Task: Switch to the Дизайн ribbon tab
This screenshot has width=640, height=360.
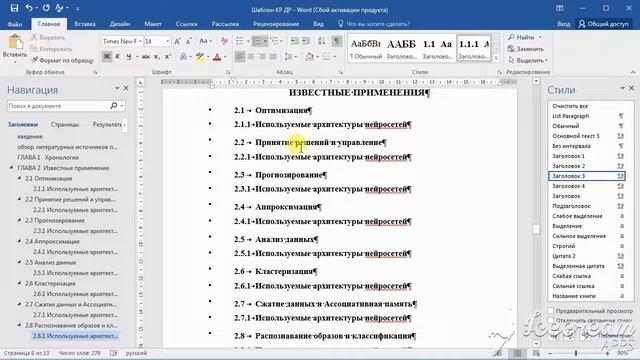Action: tap(120, 24)
